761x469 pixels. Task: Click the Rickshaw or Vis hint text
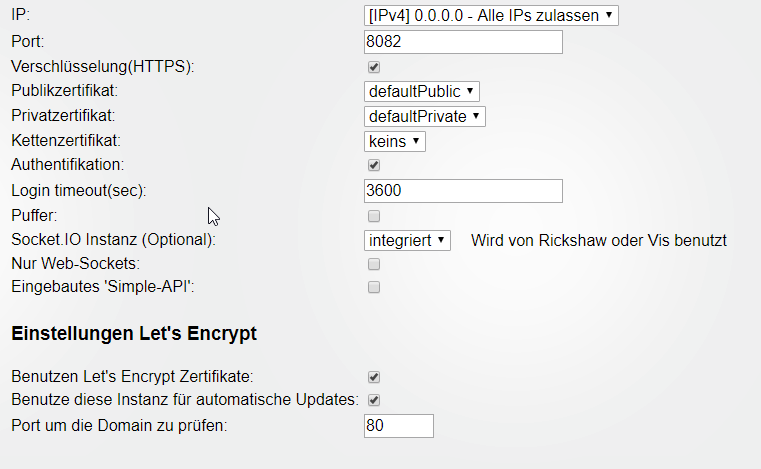pos(598,240)
